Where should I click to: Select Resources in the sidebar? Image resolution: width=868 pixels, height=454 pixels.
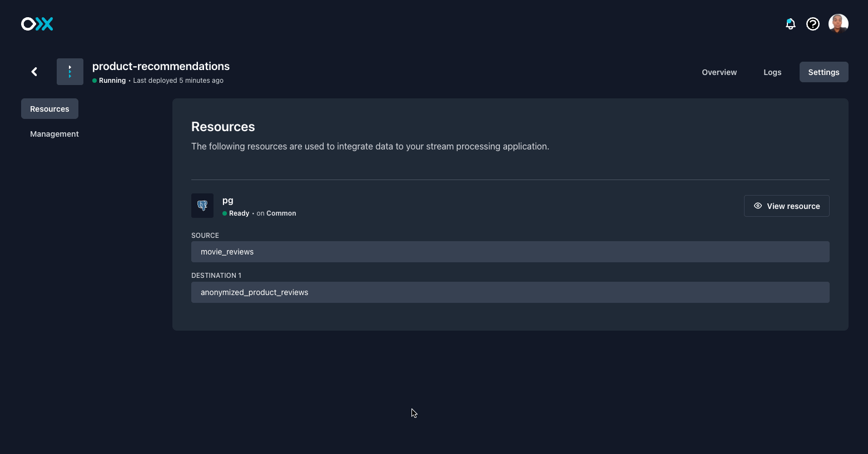click(x=49, y=108)
